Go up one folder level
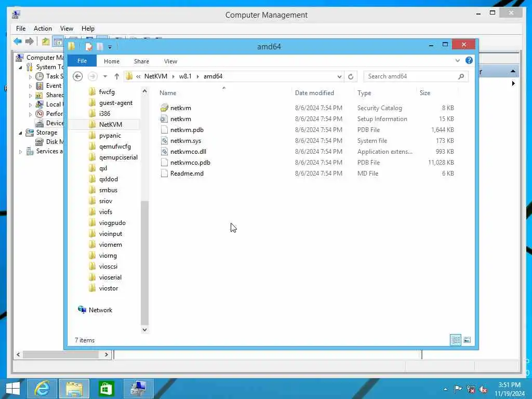532x399 pixels. pyautogui.click(x=117, y=76)
